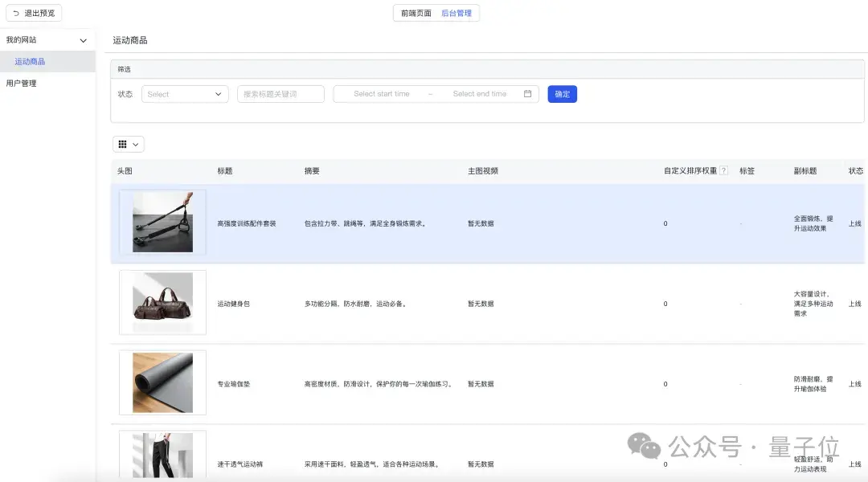Click the 搜索标题关键词 search input
The width and height of the screenshot is (868, 482).
coord(280,93)
